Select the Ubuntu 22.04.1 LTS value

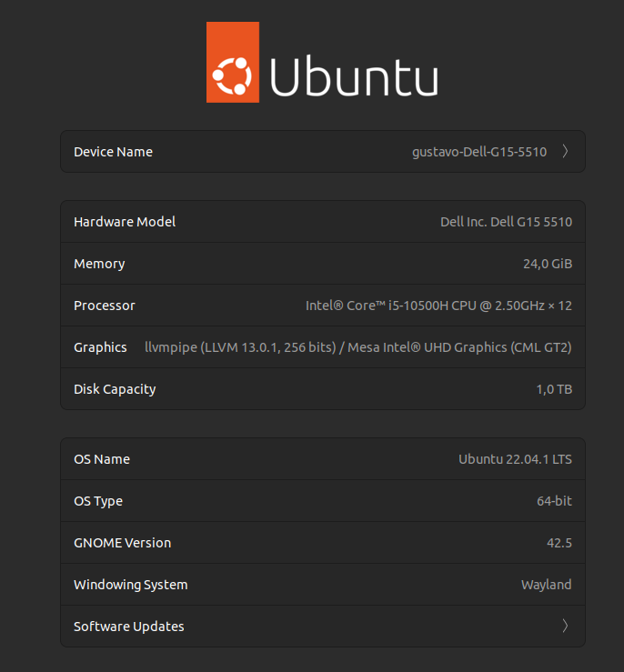point(515,459)
